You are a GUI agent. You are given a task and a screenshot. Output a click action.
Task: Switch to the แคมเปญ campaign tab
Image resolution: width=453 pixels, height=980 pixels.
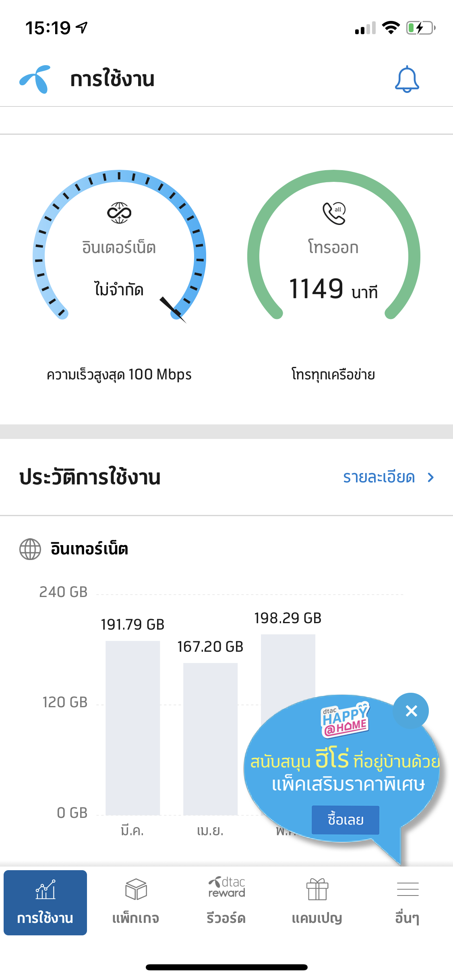(317, 903)
